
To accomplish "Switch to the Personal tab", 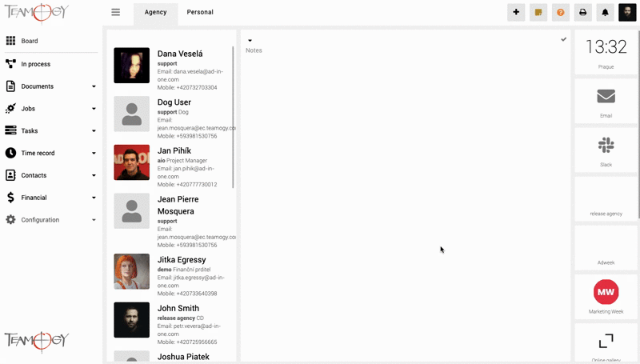I will pos(200,12).
